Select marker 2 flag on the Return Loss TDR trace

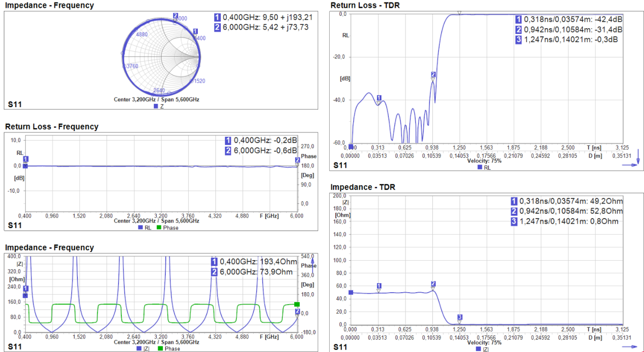click(432, 75)
